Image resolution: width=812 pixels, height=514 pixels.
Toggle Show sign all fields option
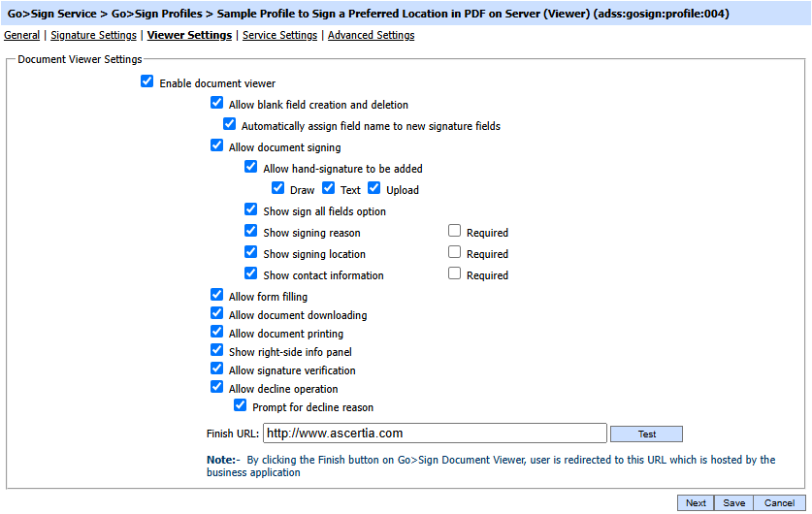[251, 210]
